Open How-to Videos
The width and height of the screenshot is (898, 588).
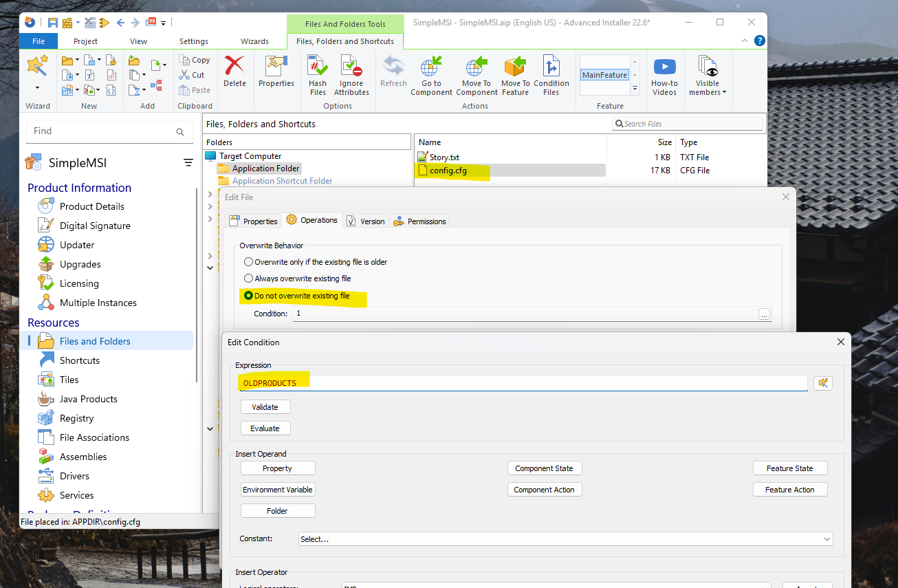pyautogui.click(x=664, y=76)
